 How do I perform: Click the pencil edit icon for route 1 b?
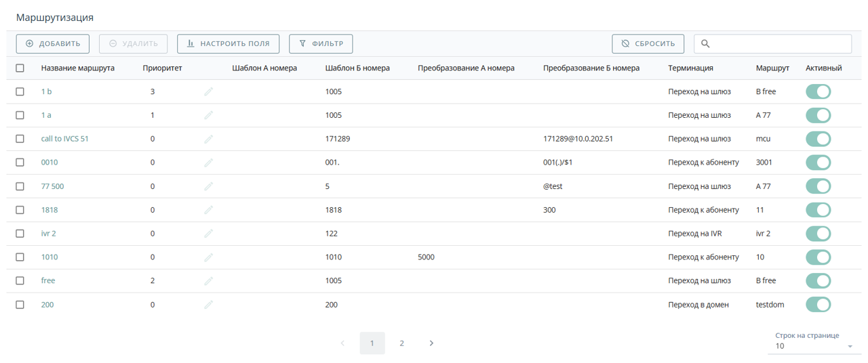click(208, 91)
